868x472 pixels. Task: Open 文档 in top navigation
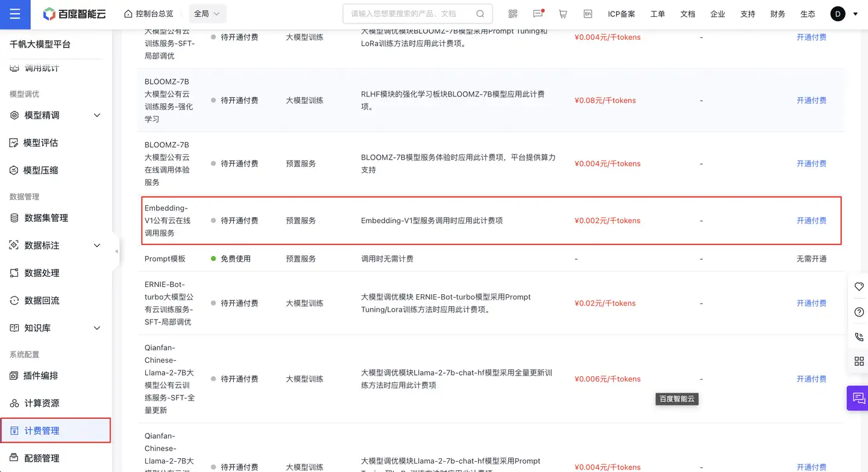688,14
